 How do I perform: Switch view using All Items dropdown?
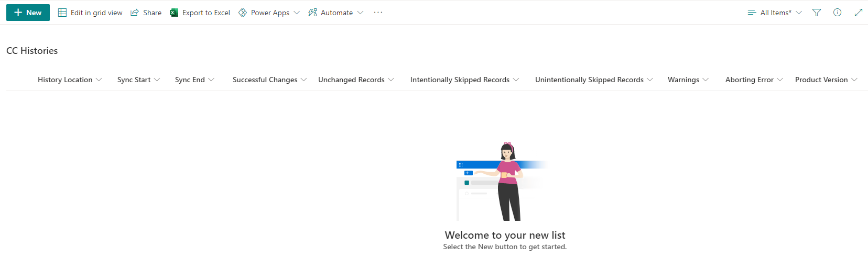pyautogui.click(x=775, y=13)
